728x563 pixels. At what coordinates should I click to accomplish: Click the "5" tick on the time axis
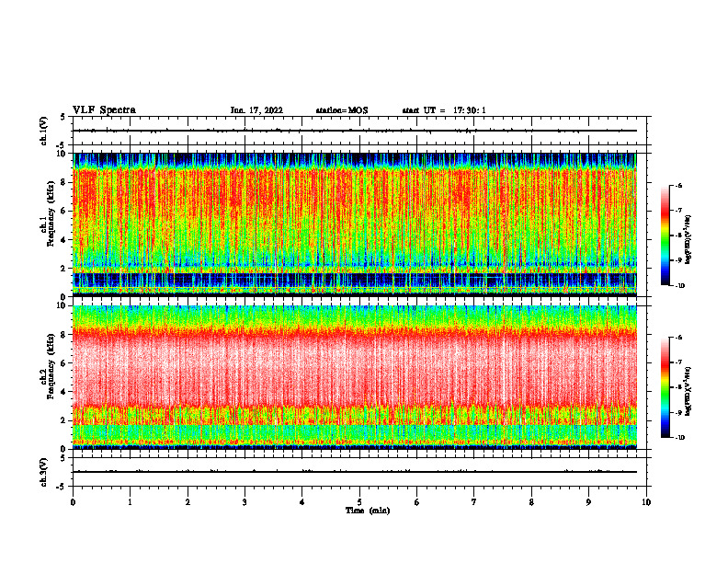[x=359, y=502]
